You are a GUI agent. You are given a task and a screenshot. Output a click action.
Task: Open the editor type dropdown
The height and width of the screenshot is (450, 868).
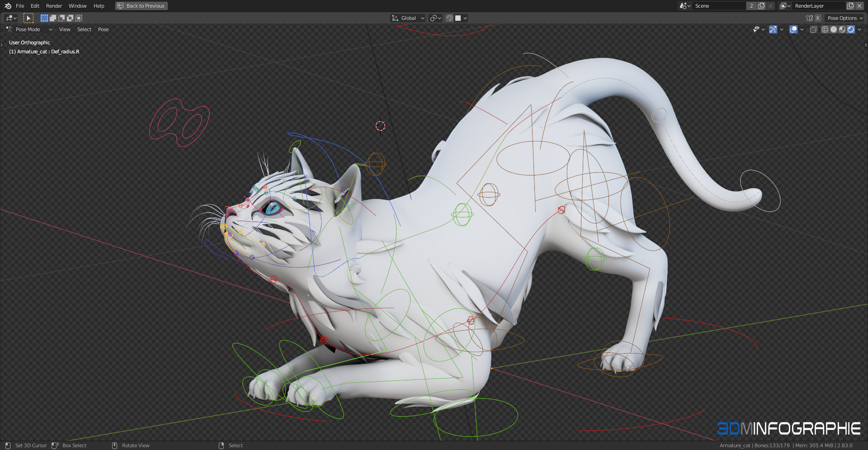point(11,18)
